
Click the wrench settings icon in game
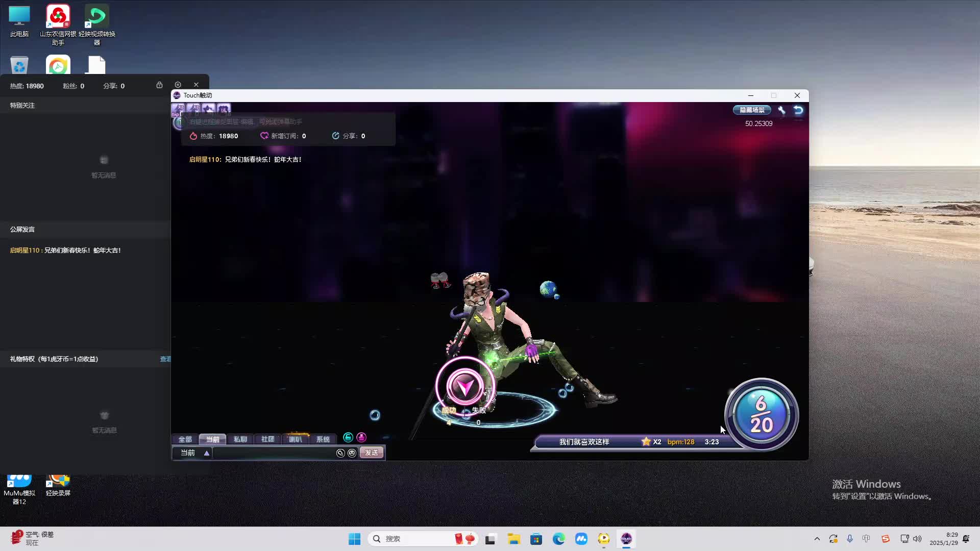click(x=781, y=110)
